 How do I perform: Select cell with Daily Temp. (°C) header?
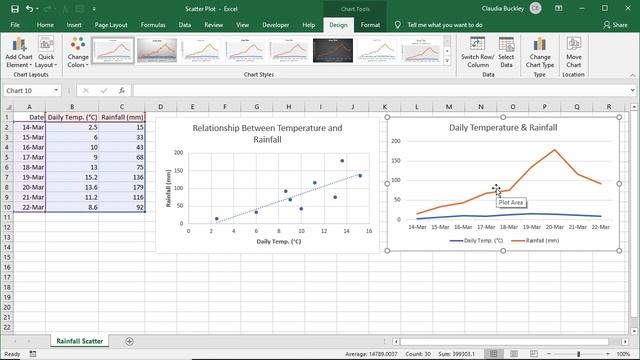[72, 117]
